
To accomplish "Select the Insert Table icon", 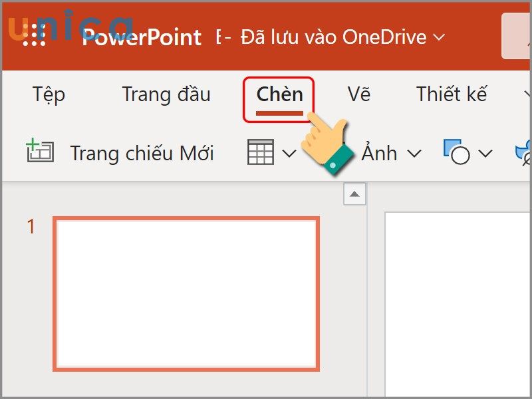I will (x=261, y=152).
